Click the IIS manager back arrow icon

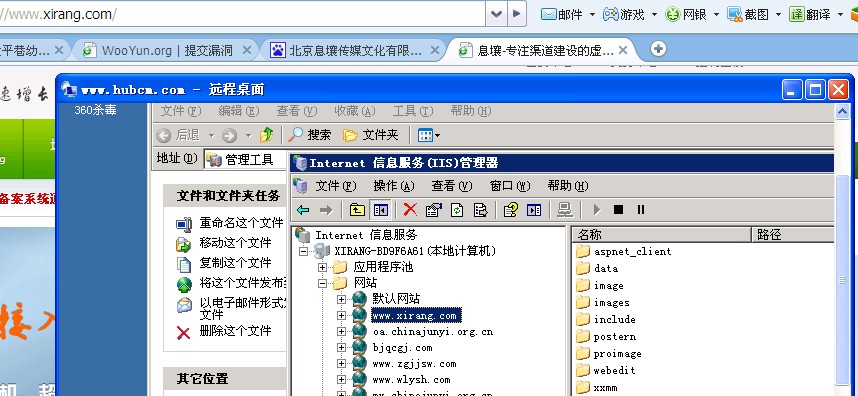pos(303,210)
